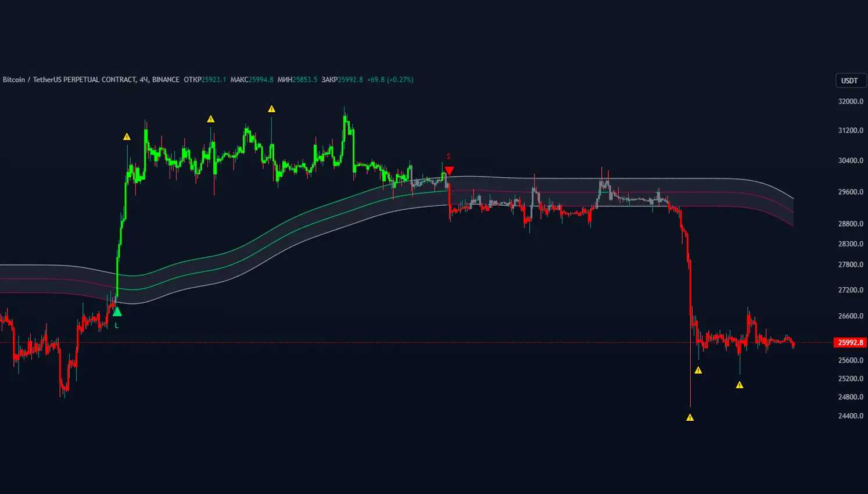Click the 32000.0 label on price axis

(x=850, y=102)
